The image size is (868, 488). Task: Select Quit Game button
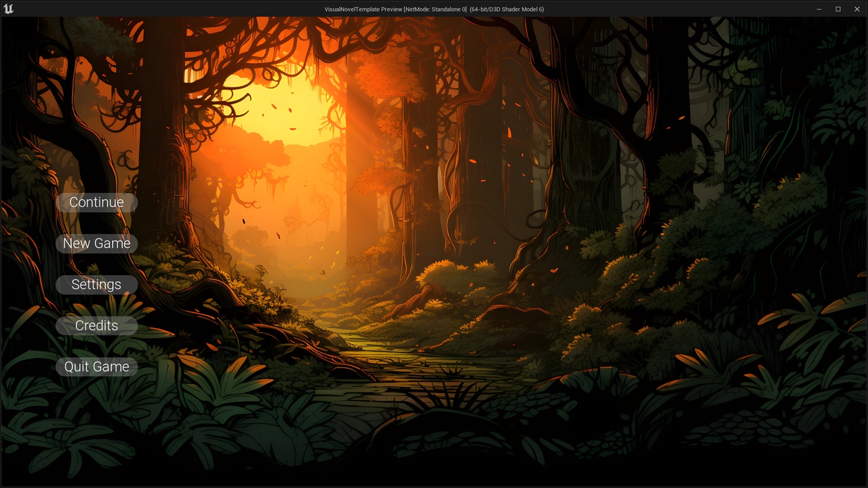96,367
